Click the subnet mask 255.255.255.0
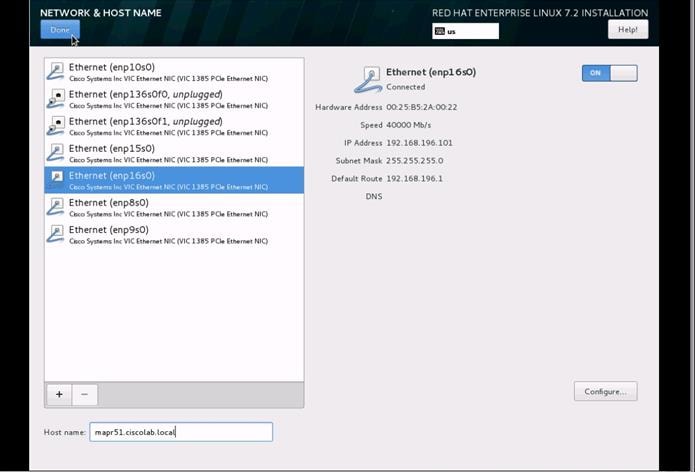 [x=414, y=160]
